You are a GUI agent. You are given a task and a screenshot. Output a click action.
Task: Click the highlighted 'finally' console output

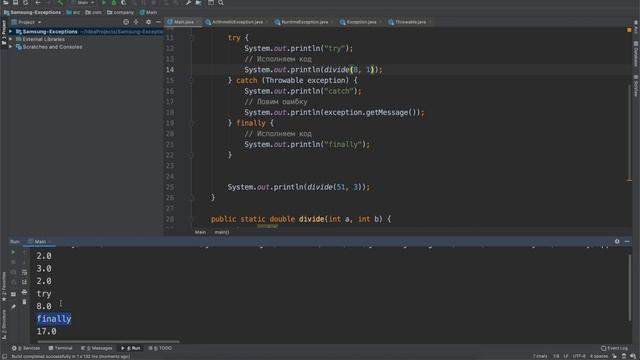(x=54, y=319)
